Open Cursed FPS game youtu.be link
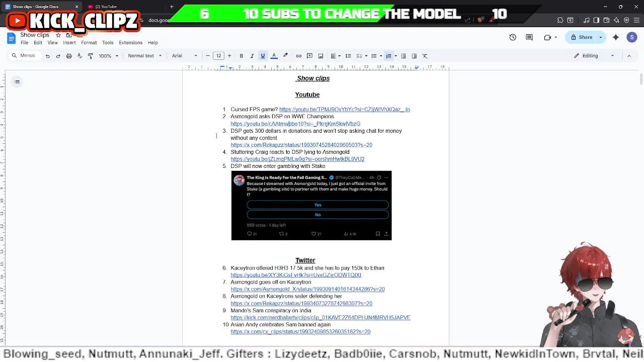The image size is (644, 362). (x=344, y=110)
